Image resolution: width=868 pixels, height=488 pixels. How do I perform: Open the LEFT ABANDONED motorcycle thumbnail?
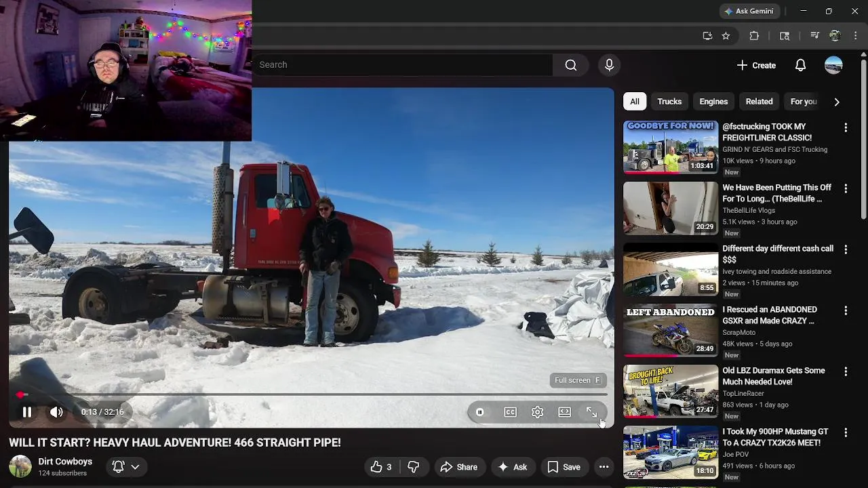coord(671,330)
